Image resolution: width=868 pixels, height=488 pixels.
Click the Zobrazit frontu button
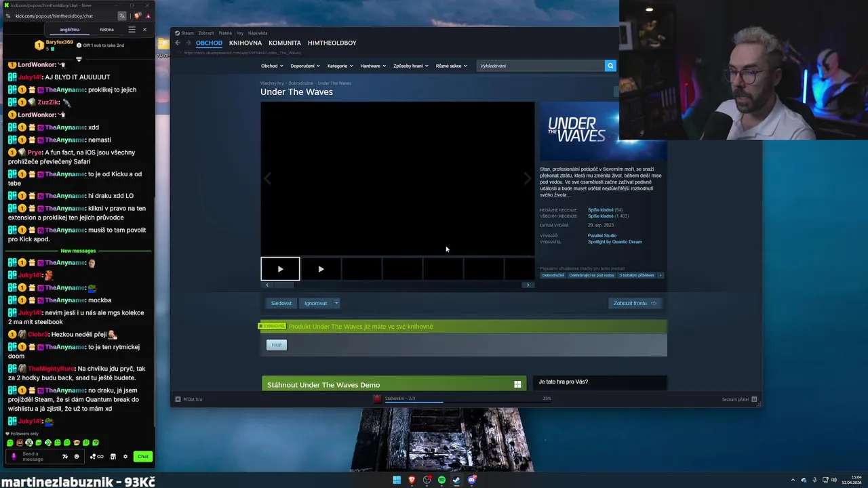pyautogui.click(x=635, y=303)
